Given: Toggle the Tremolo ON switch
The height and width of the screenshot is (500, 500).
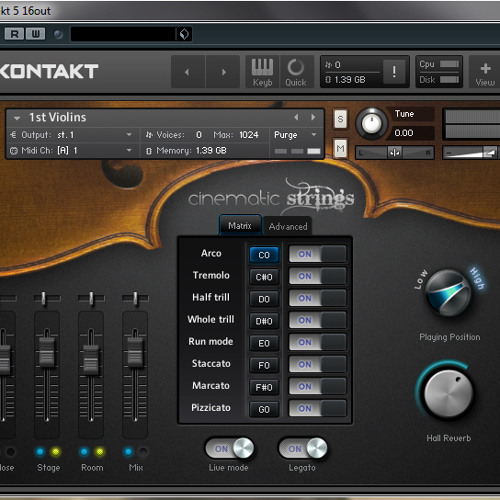Looking at the screenshot, I should tap(317, 276).
